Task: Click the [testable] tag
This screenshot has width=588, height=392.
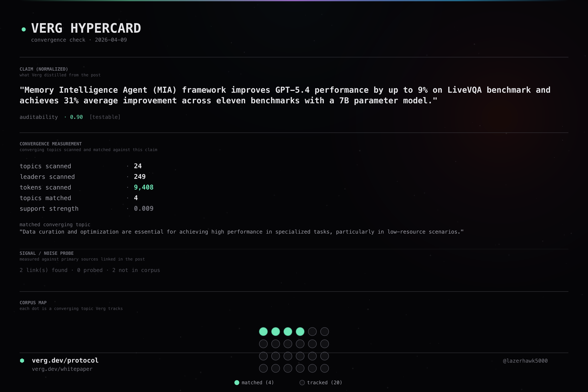Action: tap(105, 117)
